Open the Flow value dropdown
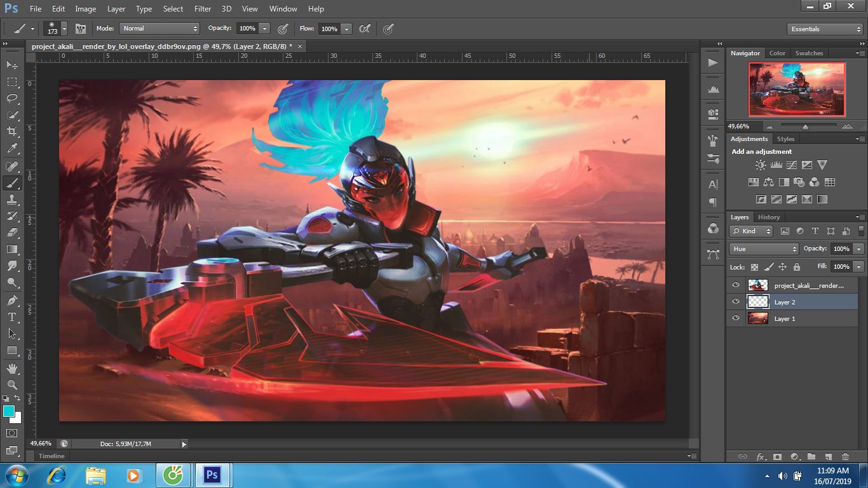This screenshot has width=868, height=488. point(346,29)
